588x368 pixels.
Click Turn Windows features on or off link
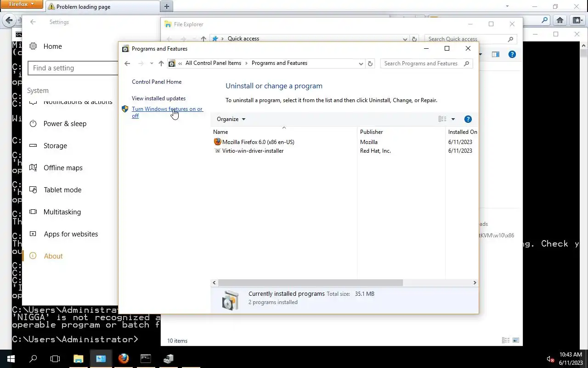pyautogui.click(x=167, y=112)
